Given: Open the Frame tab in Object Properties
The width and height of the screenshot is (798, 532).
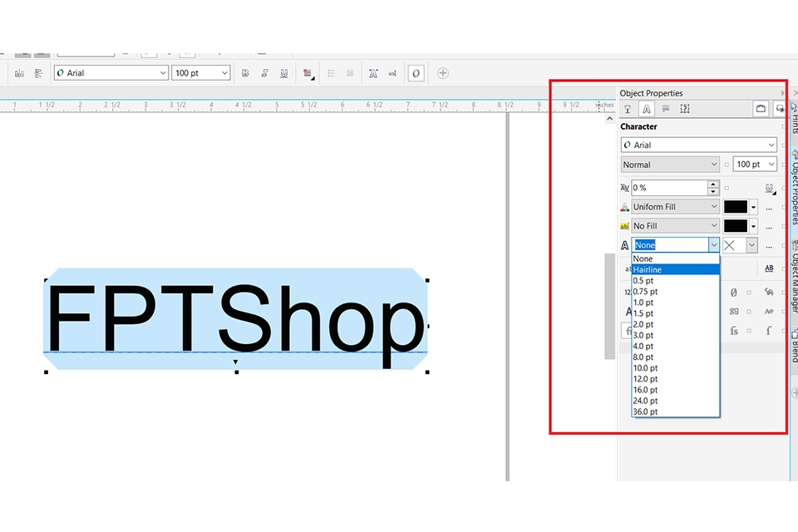Looking at the screenshot, I should point(685,109).
